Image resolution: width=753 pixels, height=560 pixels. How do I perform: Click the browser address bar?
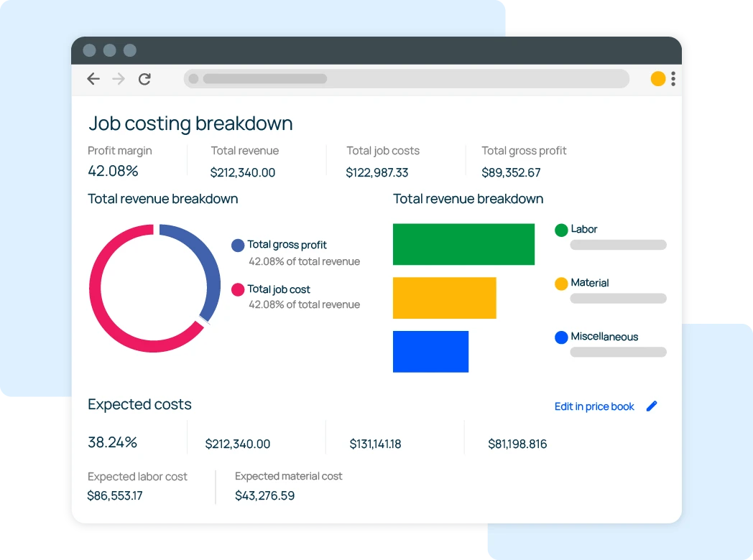(x=406, y=79)
